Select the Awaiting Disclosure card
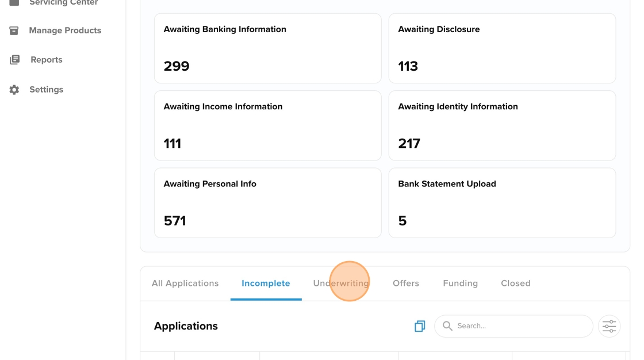 (503, 48)
